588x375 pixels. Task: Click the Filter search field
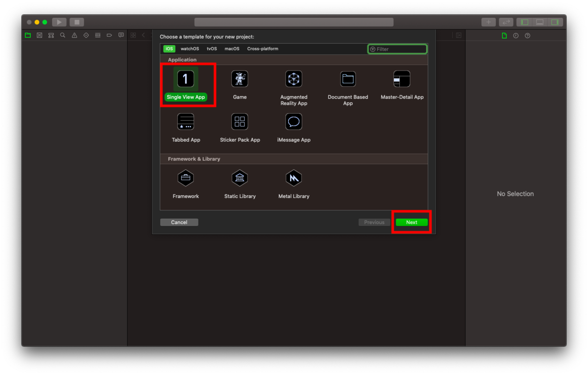(x=397, y=49)
